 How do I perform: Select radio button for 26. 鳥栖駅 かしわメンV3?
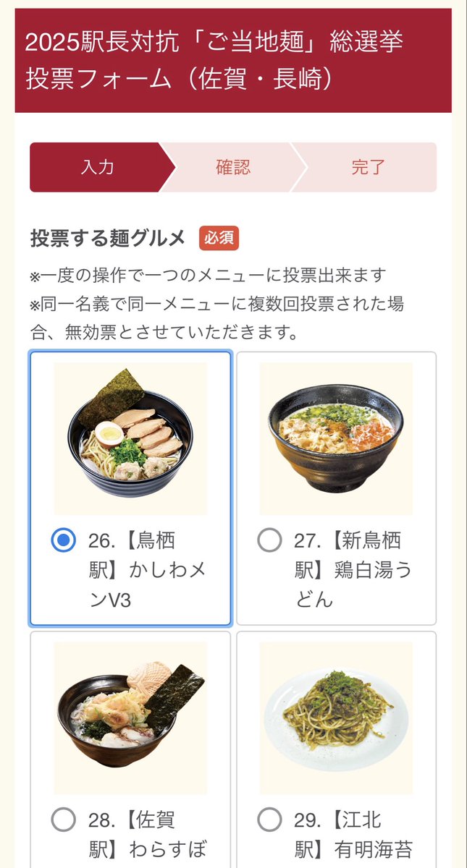pos(64,540)
